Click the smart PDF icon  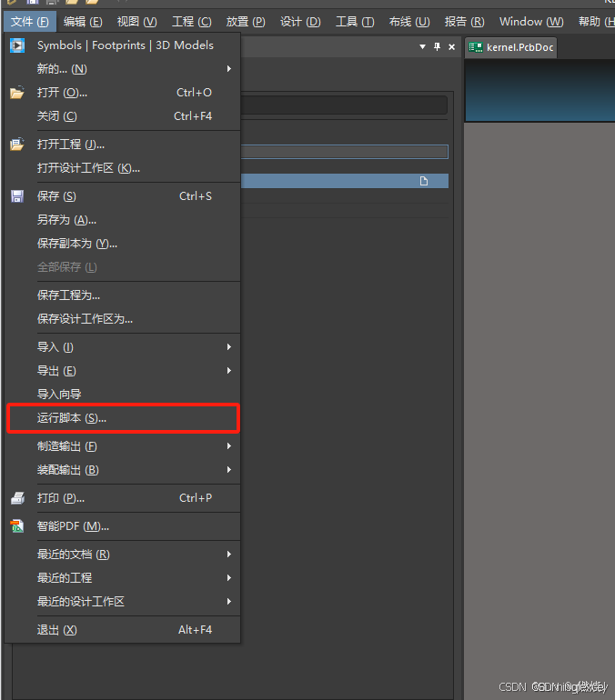click(17, 526)
